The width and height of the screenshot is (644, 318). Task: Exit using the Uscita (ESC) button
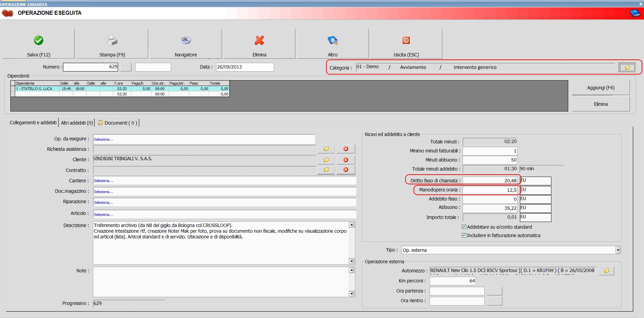406,44
